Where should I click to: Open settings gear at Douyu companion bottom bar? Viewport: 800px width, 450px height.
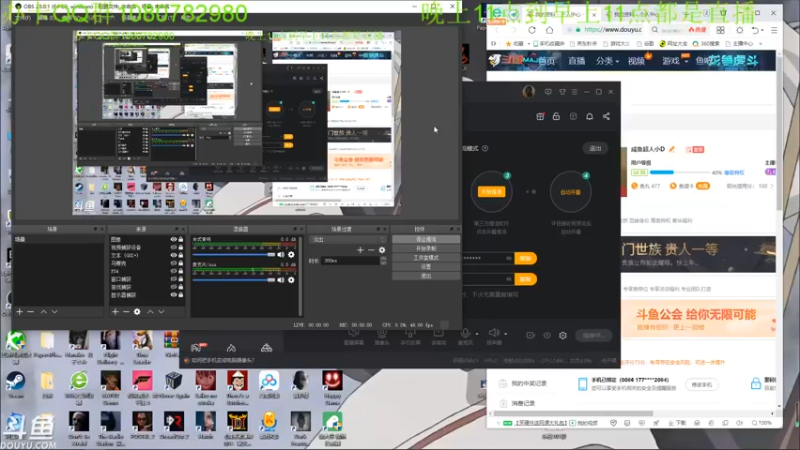(563, 335)
